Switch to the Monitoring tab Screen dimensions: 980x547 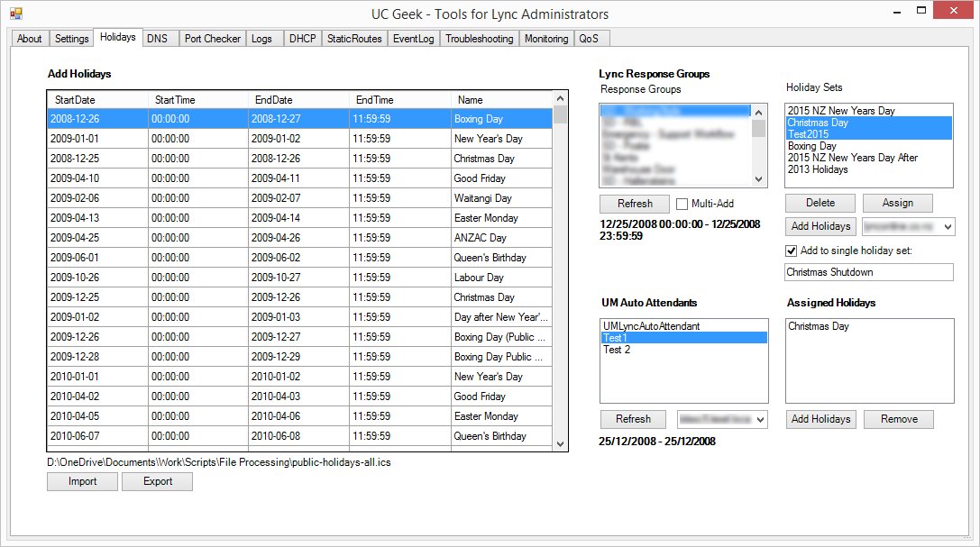coord(546,39)
